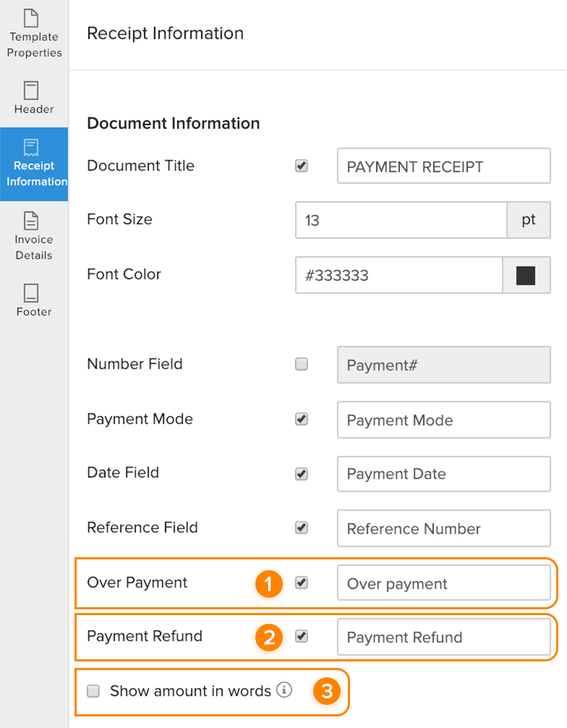Open the Invoice Details sidebar icon

coord(31,221)
